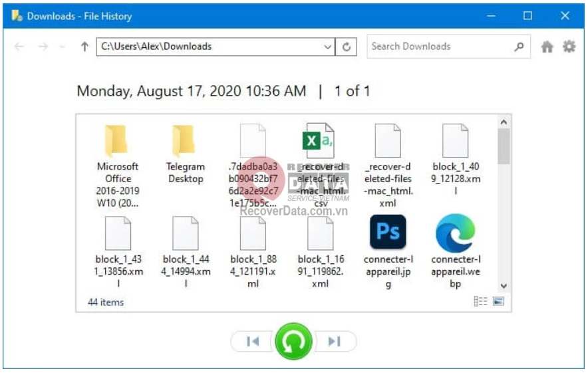Select the block_1_431_13856.xml file
The height and width of the screenshot is (373, 588).
pyautogui.click(x=118, y=252)
